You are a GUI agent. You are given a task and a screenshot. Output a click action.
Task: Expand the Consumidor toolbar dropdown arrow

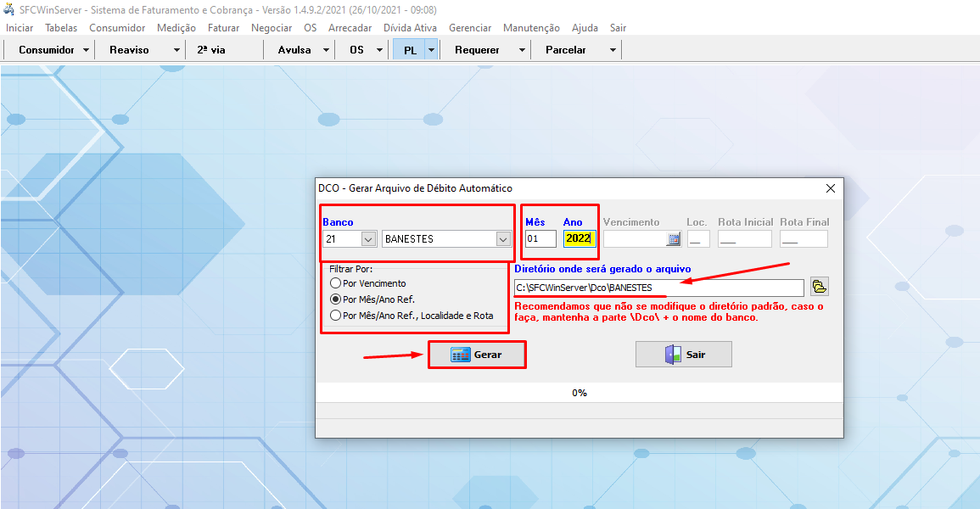click(87, 50)
